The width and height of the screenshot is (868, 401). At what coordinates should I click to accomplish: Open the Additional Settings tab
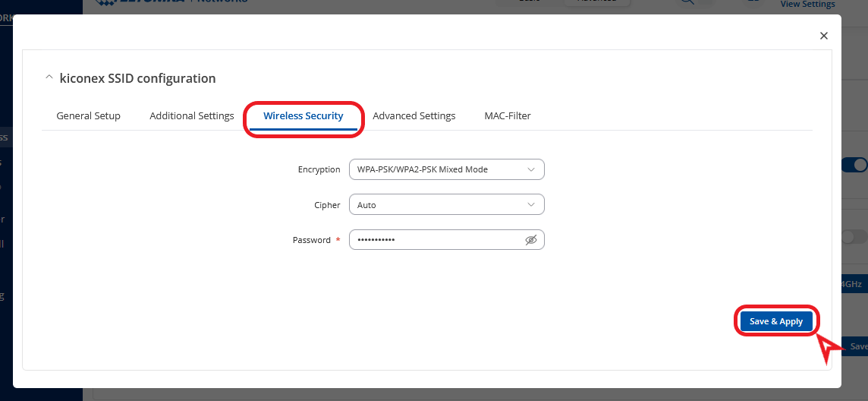(x=192, y=116)
